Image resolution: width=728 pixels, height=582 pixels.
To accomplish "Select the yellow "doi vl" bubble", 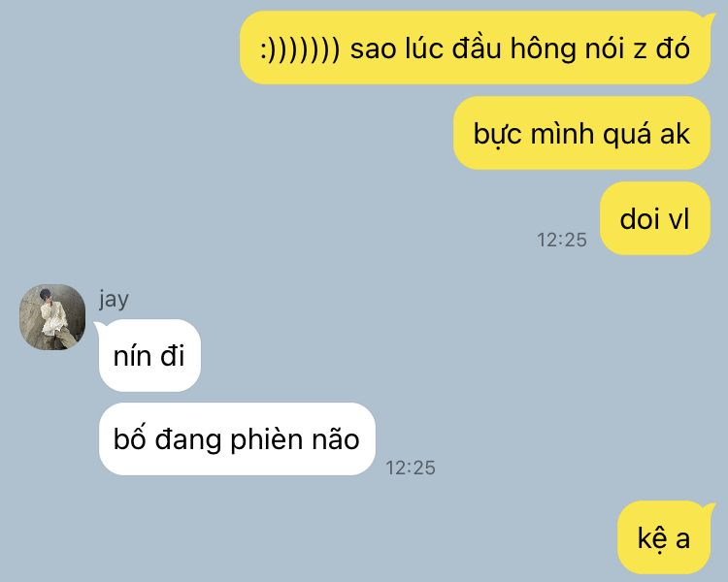I will [x=655, y=218].
